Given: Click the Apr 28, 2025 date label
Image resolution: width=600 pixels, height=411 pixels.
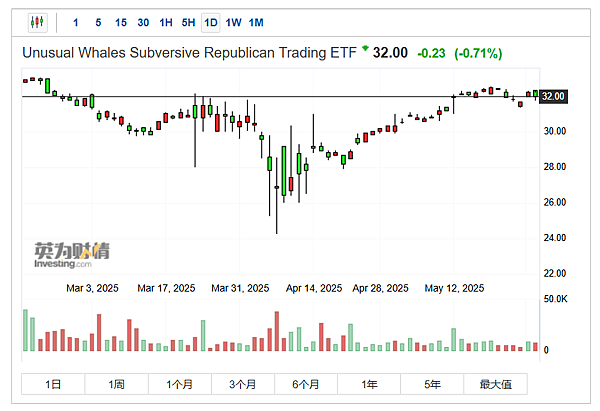Looking at the screenshot, I should 380,288.
